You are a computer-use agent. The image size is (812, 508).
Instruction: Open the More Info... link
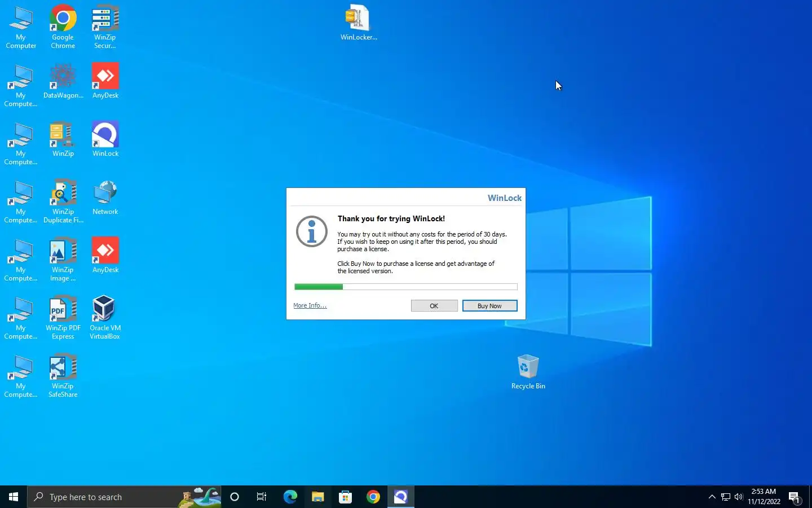pos(310,305)
